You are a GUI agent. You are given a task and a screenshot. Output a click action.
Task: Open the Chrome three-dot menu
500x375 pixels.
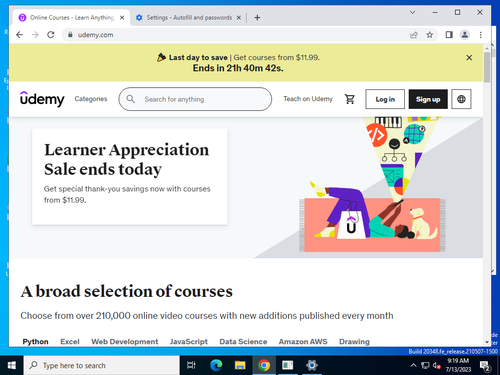tap(480, 35)
